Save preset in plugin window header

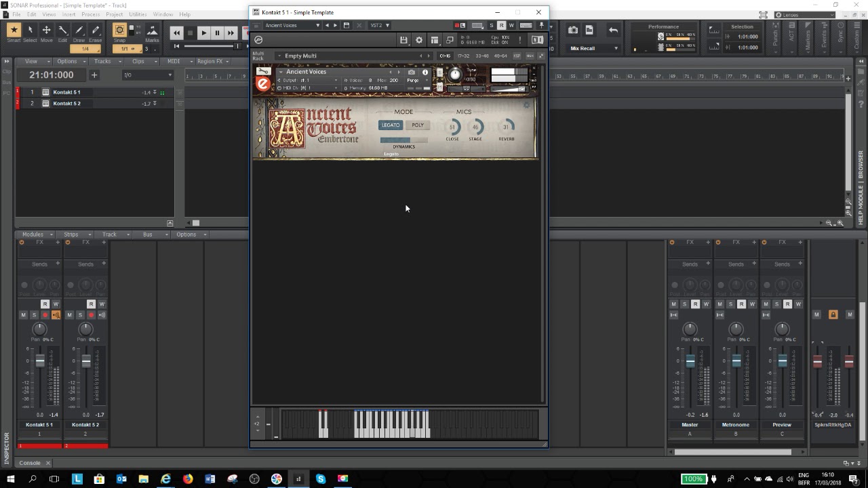click(x=346, y=25)
